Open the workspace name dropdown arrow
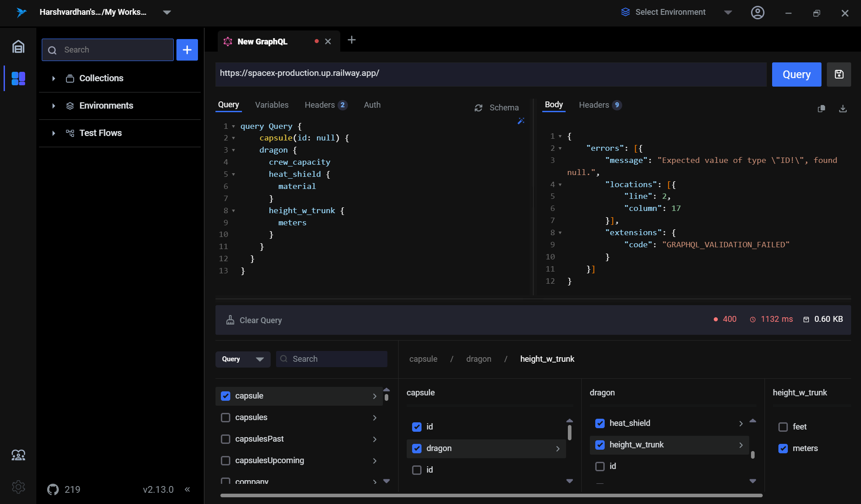The height and width of the screenshot is (504, 861). click(x=167, y=13)
